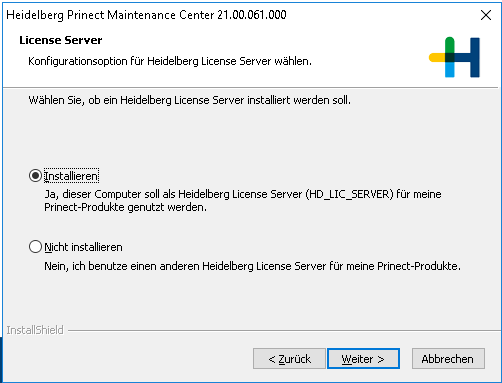Click the HD_LIC_SERVER description text
The width and height of the screenshot is (502, 383).
coord(243,200)
